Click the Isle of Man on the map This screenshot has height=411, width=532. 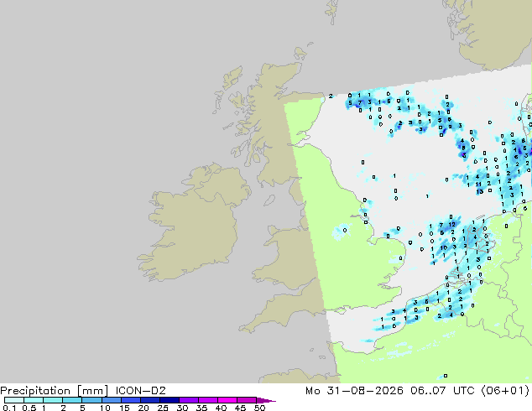(269, 200)
